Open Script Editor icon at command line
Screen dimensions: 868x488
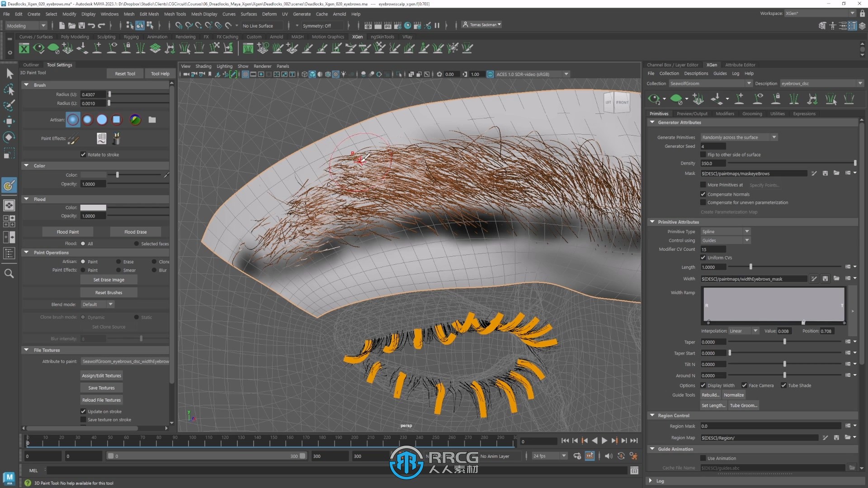634,471
